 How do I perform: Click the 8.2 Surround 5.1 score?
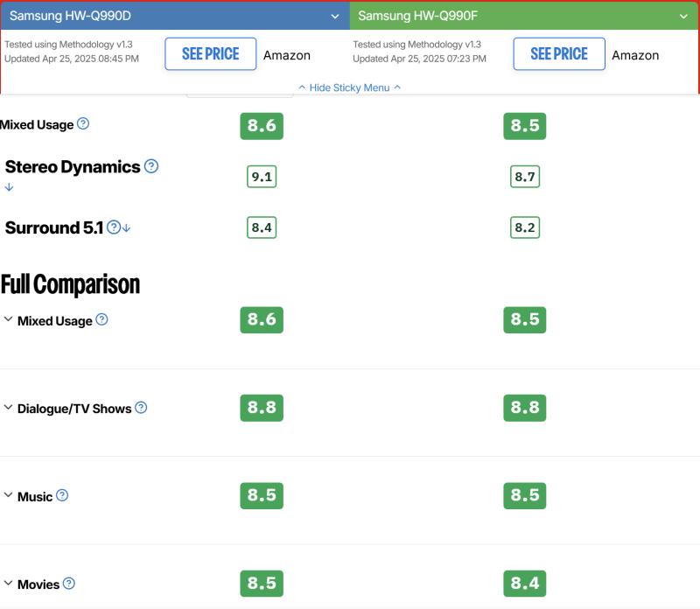click(525, 227)
